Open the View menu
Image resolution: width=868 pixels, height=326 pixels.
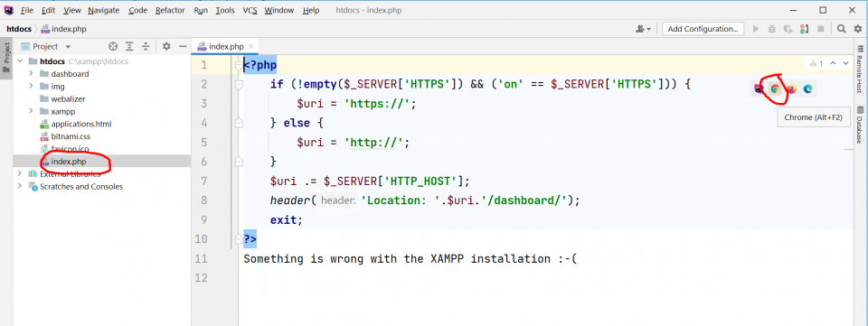(x=71, y=10)
